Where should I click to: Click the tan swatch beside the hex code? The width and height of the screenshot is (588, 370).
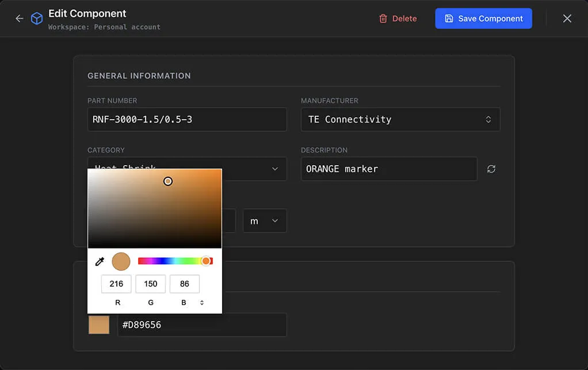98,325
